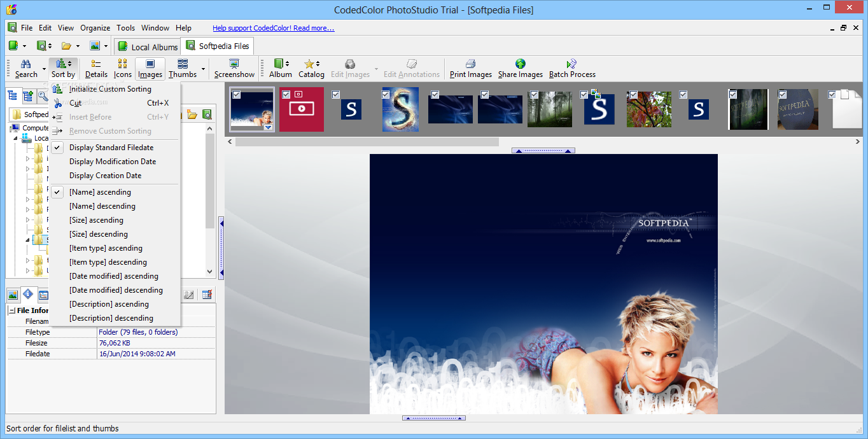Click the album search icon in top toolbar
This screenshot has width=868, height=439.
click(x=41, y=46)
